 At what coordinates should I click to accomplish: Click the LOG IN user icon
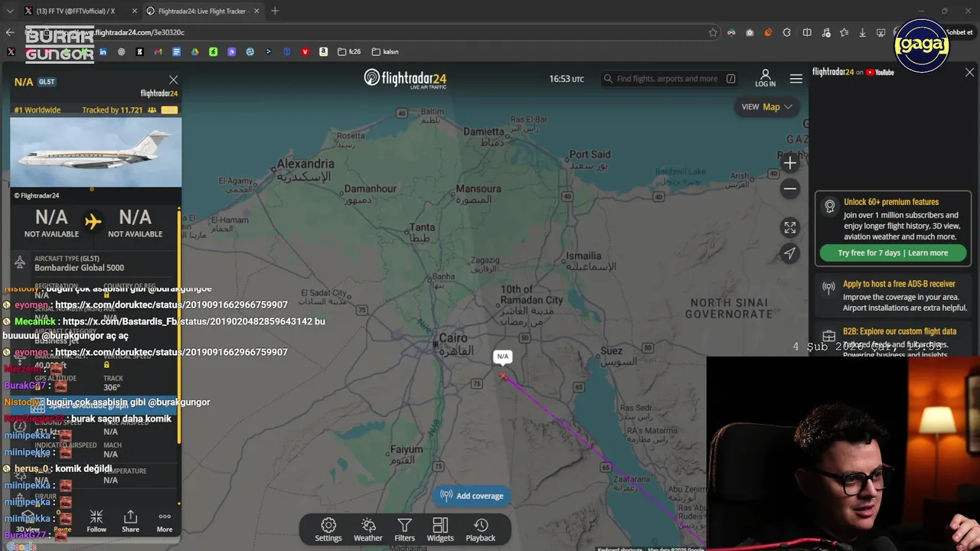(765, 78)
